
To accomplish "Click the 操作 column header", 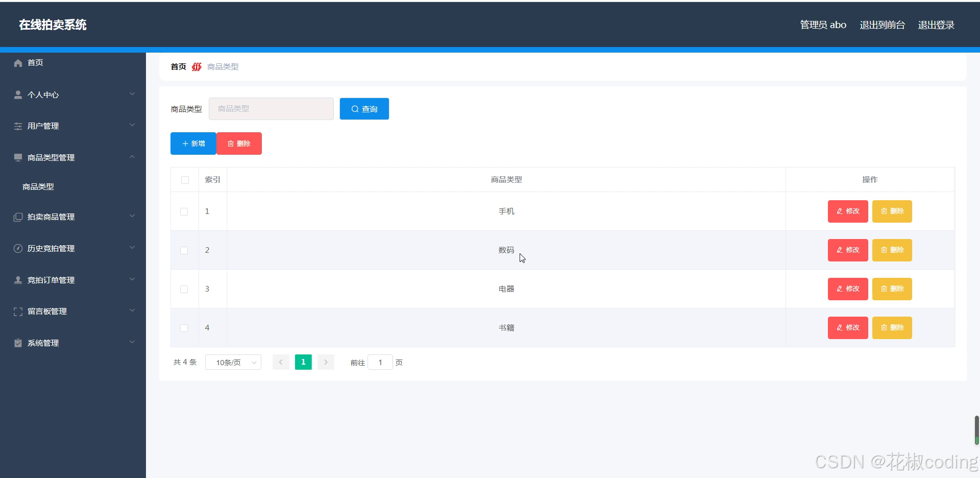I will (x=870, y=180).
